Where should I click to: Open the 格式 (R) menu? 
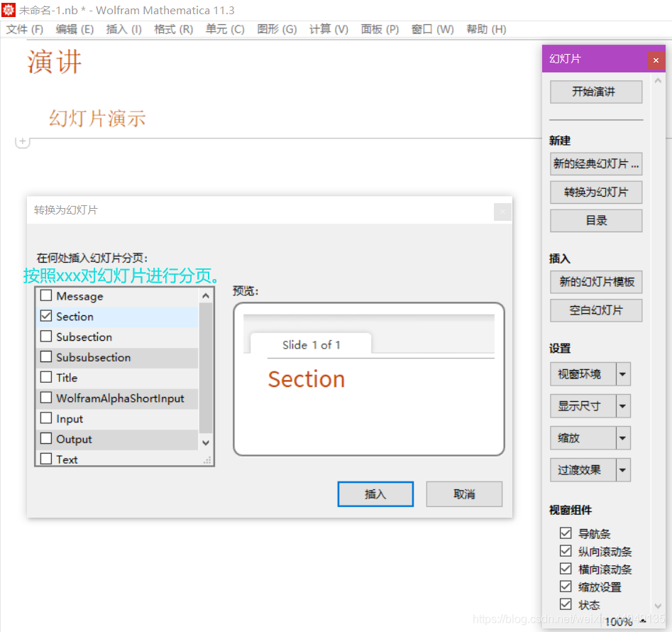tap(174, 29)
